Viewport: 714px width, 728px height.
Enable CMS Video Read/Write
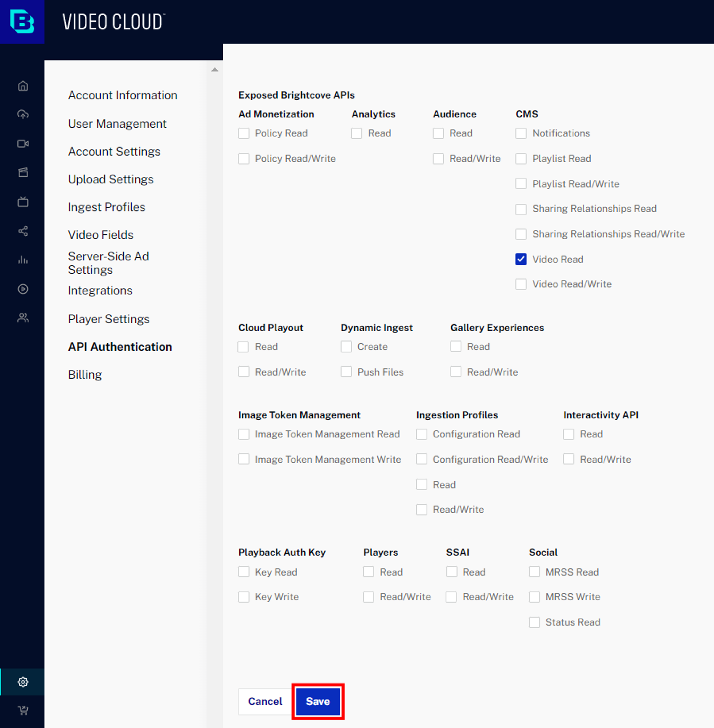click(x=521, y=284)
